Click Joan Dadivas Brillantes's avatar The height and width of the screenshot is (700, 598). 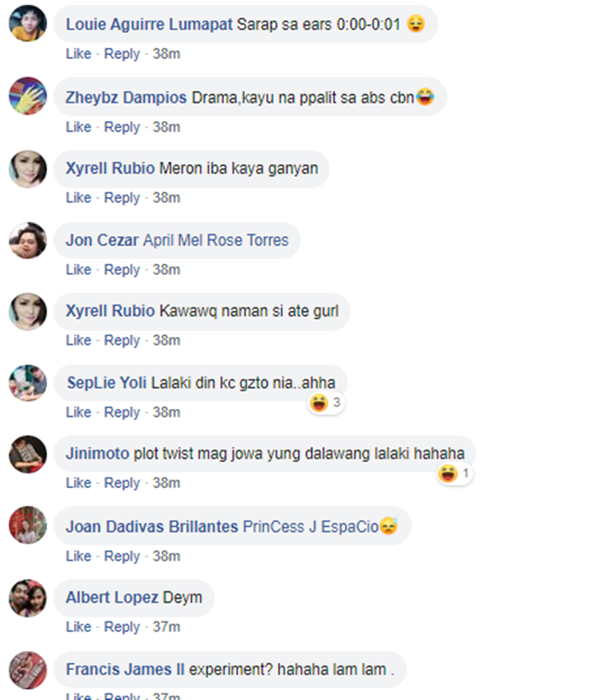[28, 525]
